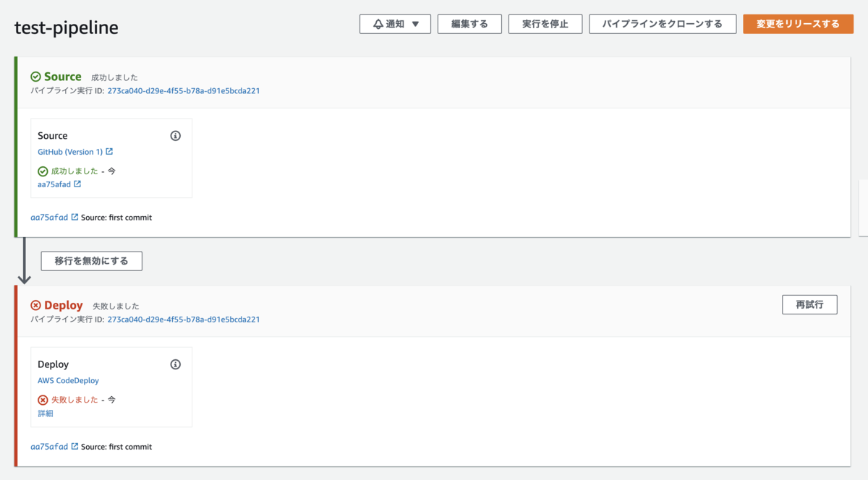Click the 再試行 retry button in Deploy stage
The image size is (868, 480).
pyautogui.click(x=809, y=304)
